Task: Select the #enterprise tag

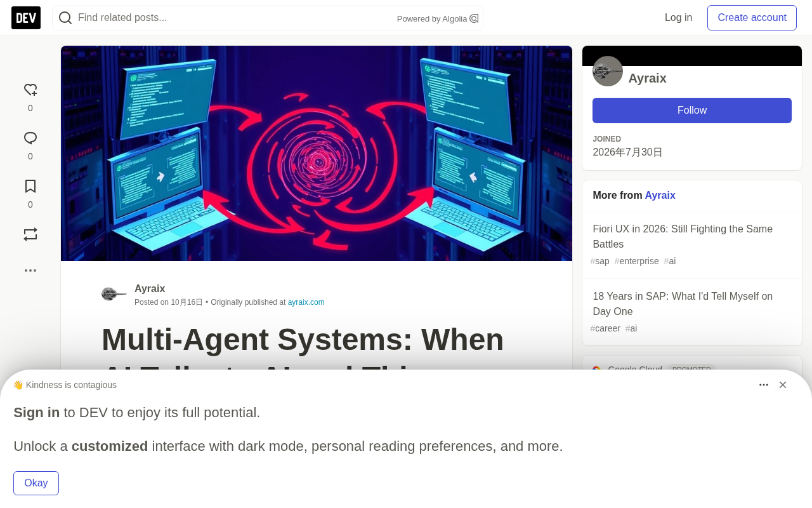Action: (637, 261)
